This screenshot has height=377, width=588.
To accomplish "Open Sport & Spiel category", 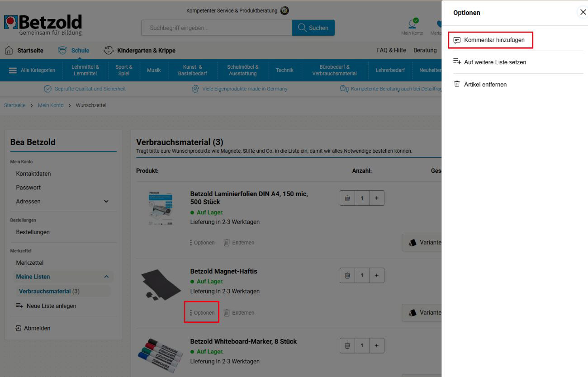I will coord(124,70).
